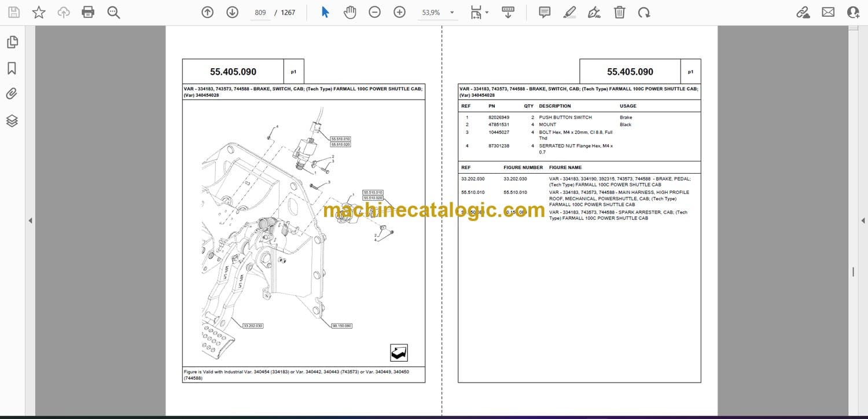Click the Save file icon
868x419 pixels.
14,12
